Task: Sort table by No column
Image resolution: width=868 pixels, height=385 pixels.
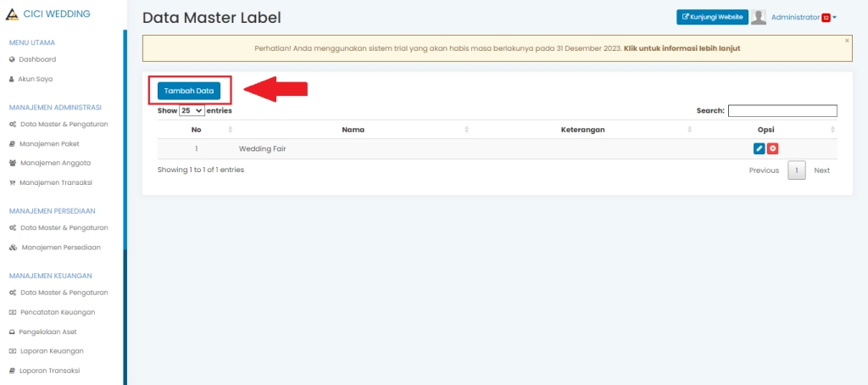Action: (x=197, y=130)
